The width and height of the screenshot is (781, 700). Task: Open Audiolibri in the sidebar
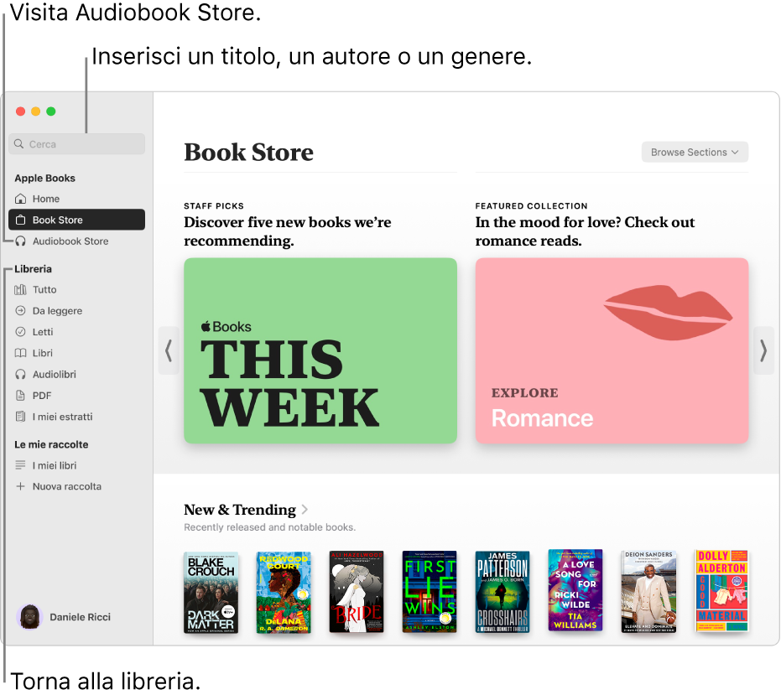tap(54, 375)
